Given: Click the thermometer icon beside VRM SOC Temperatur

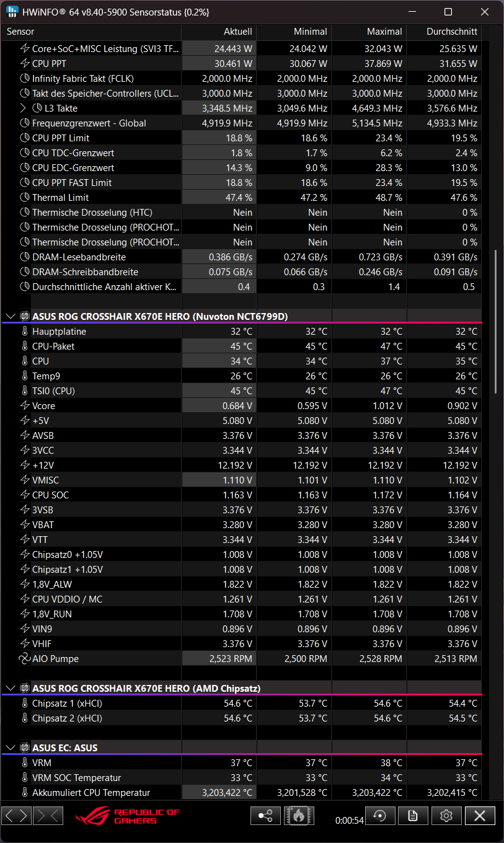Looking at the screenshot, I should (x=25, y=777).
